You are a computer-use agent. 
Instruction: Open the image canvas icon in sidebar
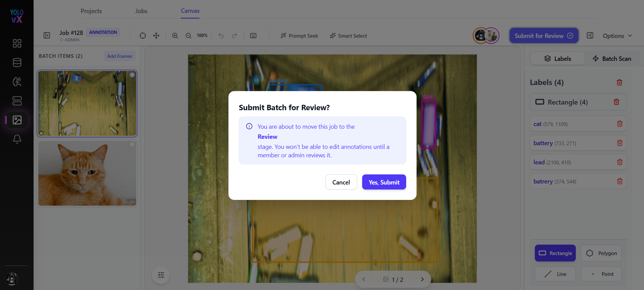coord(17,120)
